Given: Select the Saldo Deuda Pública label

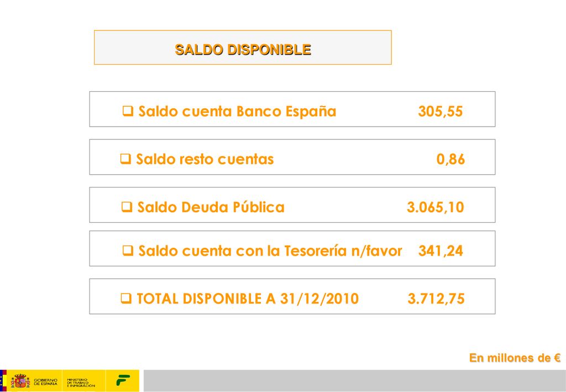Looking at the screenshot, I should click(x=211, y=207).
